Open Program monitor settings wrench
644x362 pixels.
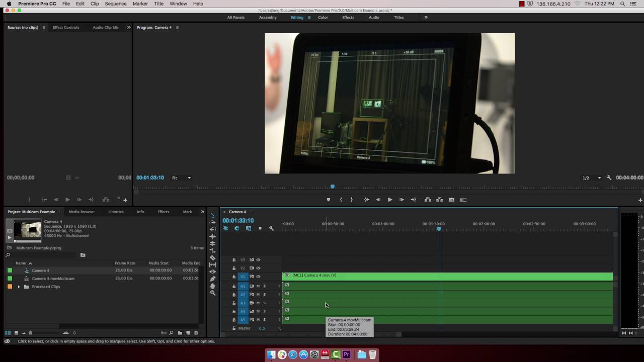coord(609,177)
